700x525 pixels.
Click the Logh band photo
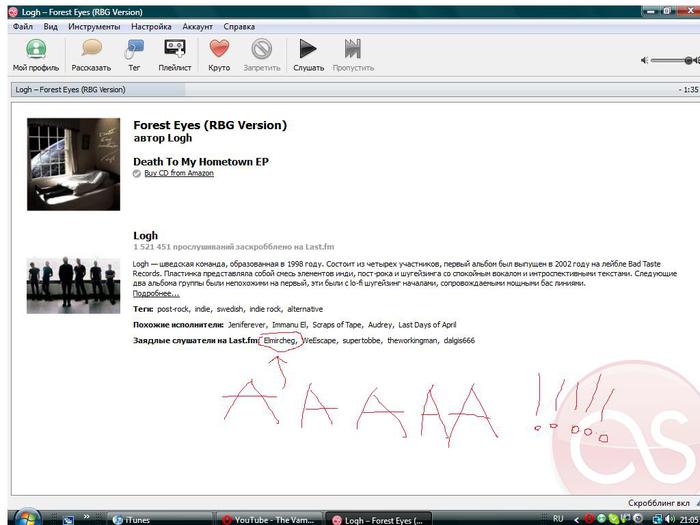coord(74,286)
